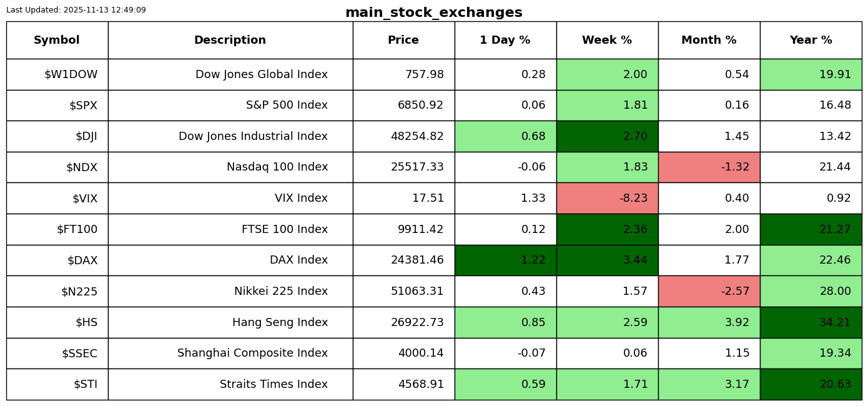Select the Price column header

coord(403,41)
